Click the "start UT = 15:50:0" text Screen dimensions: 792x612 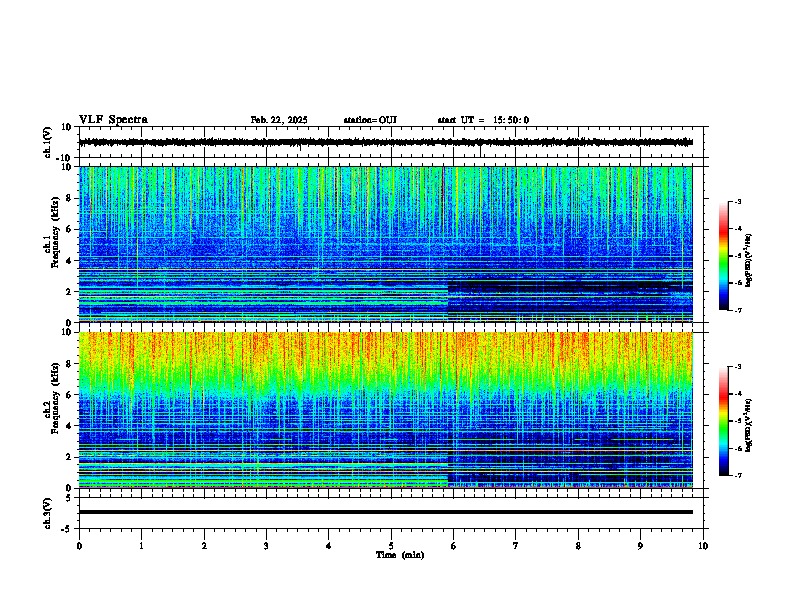click(483, 120)
